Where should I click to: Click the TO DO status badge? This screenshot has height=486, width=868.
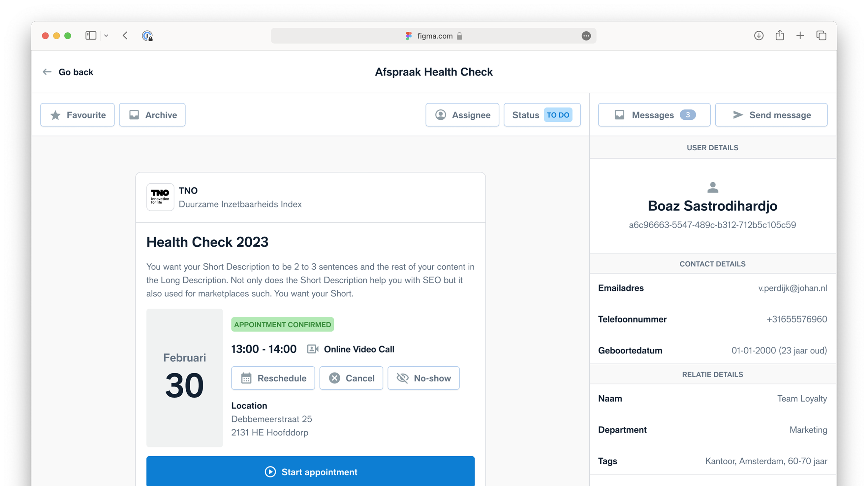(558, 115)
